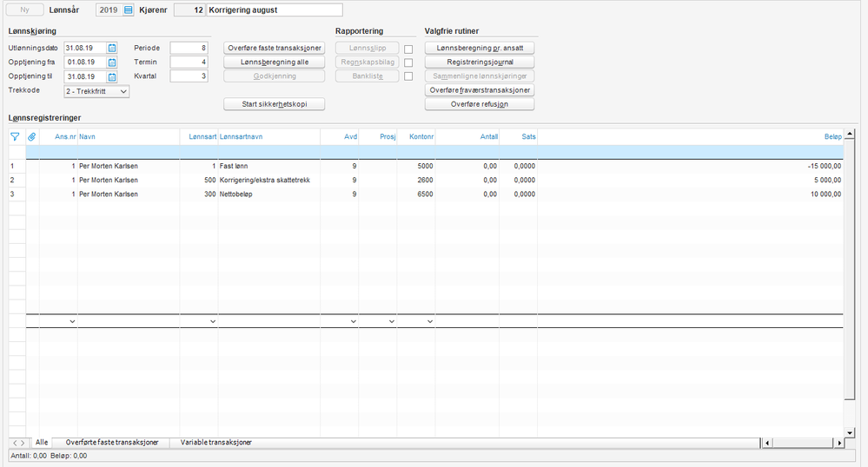
Task: Click the tab scroll right arrow beside Alle
Action: pyautogui.click(x=23, y=444)
